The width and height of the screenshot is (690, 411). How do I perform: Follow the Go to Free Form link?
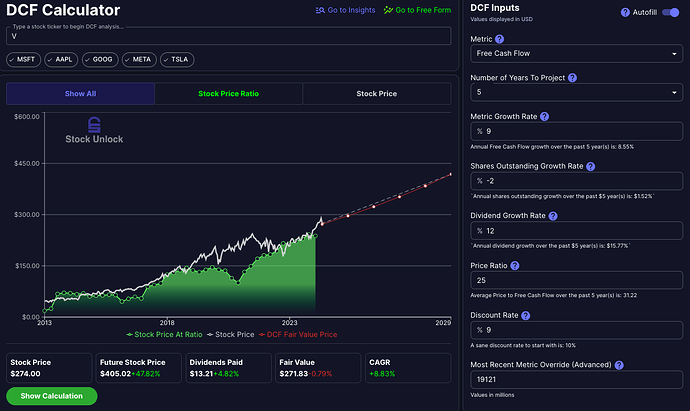[x=417, y=10]
